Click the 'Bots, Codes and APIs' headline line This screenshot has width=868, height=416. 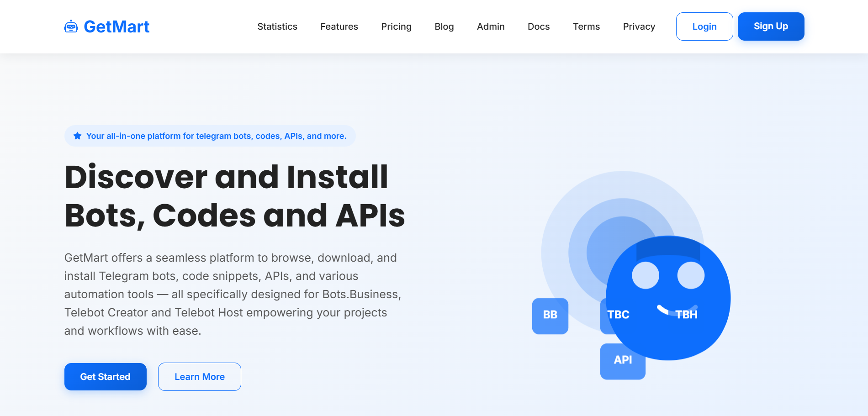235,216
